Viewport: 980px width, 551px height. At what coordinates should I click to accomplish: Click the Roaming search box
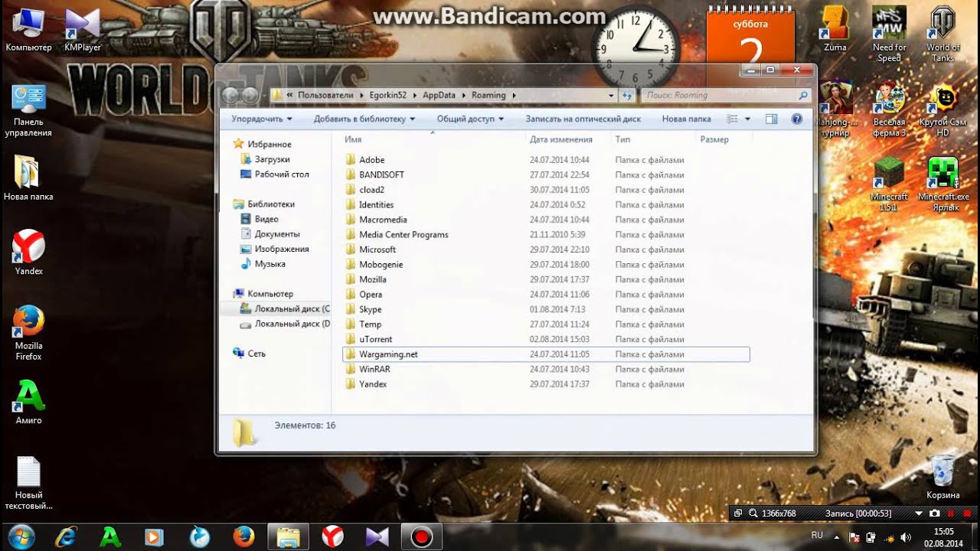pos(725,96)
